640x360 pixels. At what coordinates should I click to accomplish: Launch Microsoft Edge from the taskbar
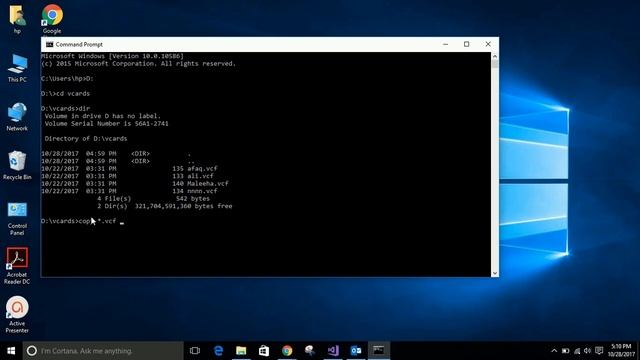click(x=218, y=351)
